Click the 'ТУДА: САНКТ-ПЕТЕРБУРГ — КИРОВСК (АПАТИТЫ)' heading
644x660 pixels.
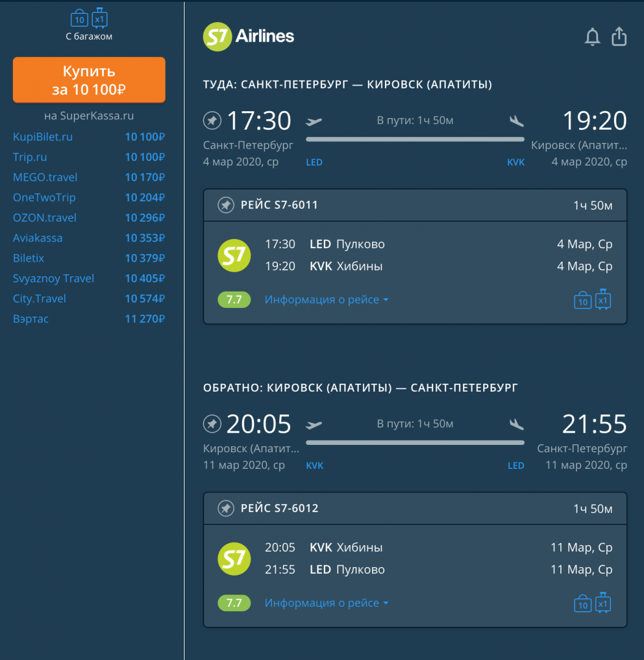coord(348,84)
